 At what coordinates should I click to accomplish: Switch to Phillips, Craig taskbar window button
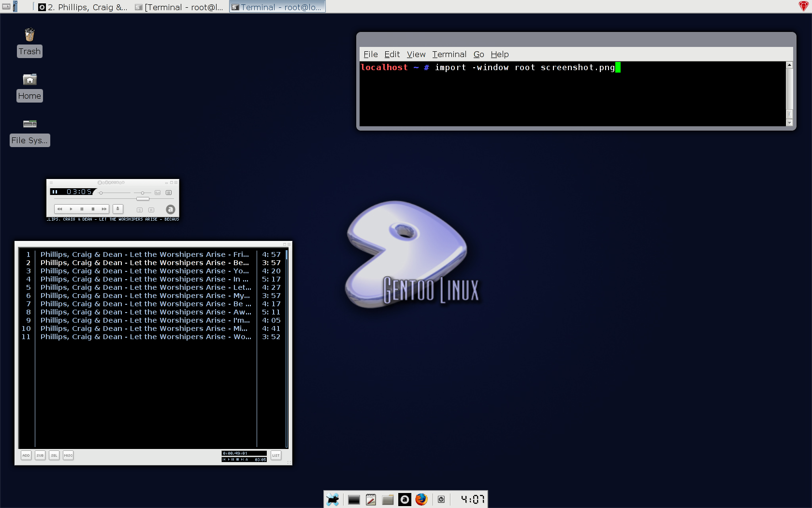83,7
